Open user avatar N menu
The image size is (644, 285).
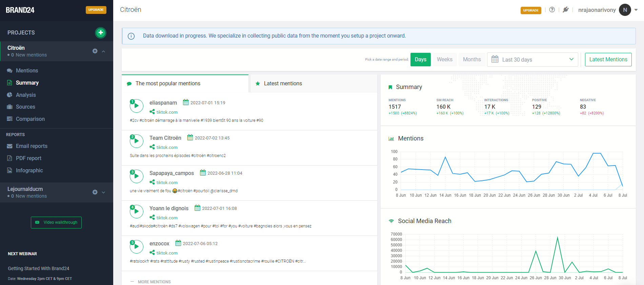[625, 10]
